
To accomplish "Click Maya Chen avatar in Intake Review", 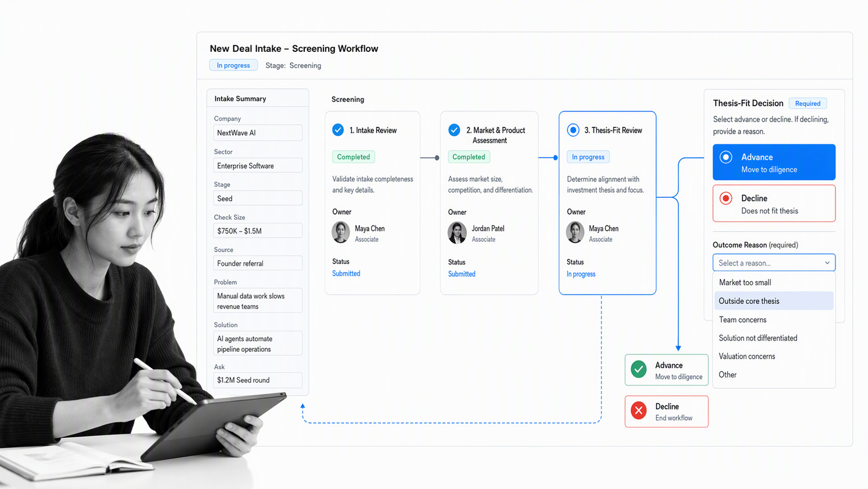I will [341, 232].
